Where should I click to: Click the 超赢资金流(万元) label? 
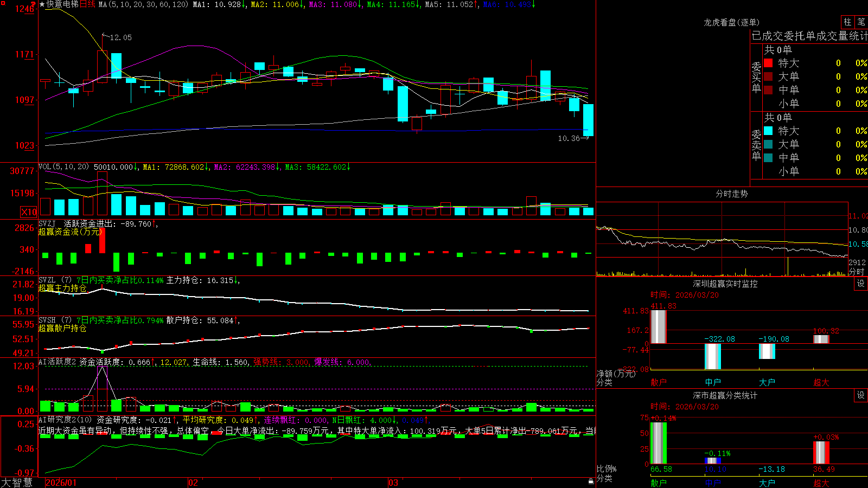pyautogui.click(x=71, y=232)
